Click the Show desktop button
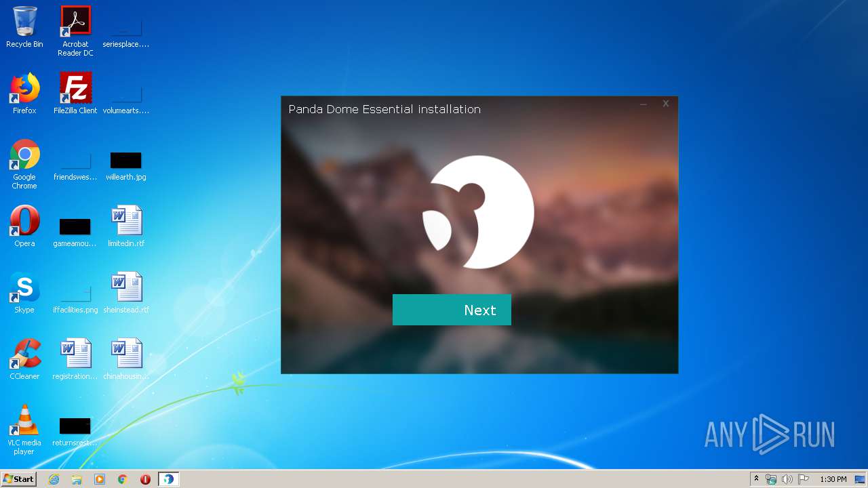 tap(860, 479)
